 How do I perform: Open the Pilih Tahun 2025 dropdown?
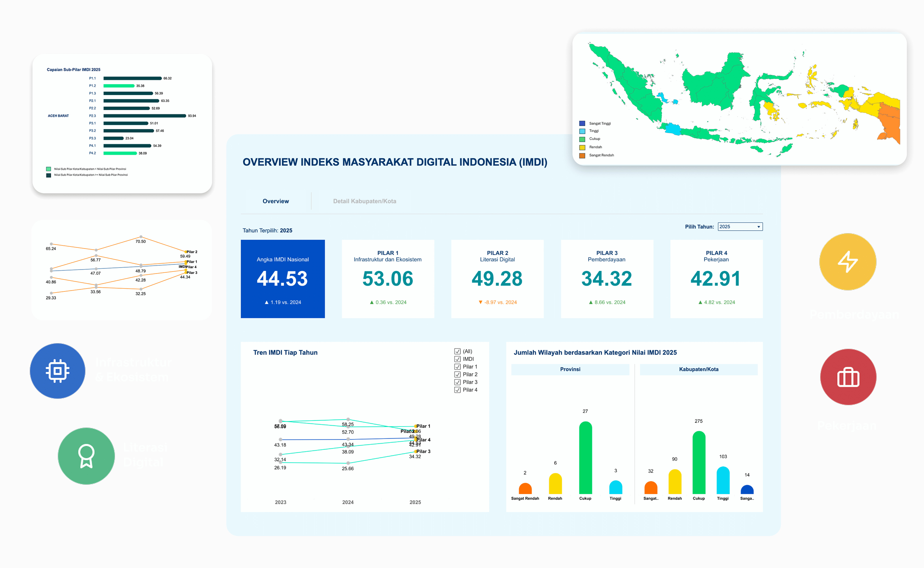[740, 227]
